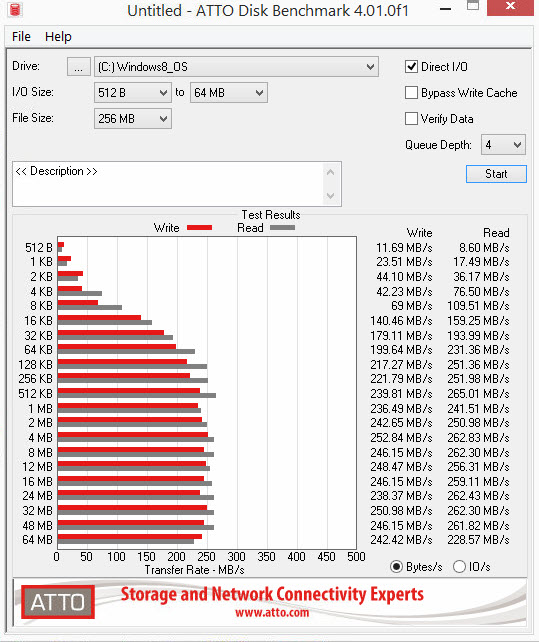
Task: Start the benchmark with the Start button
Action: (496, 174)
